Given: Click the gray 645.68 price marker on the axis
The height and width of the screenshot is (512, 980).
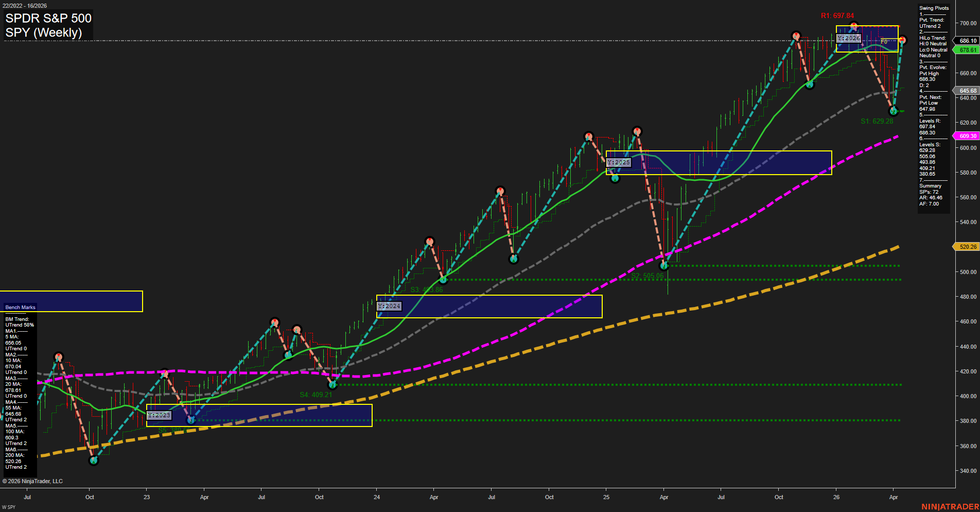Looking at the screenshot, I should point(966,90).
